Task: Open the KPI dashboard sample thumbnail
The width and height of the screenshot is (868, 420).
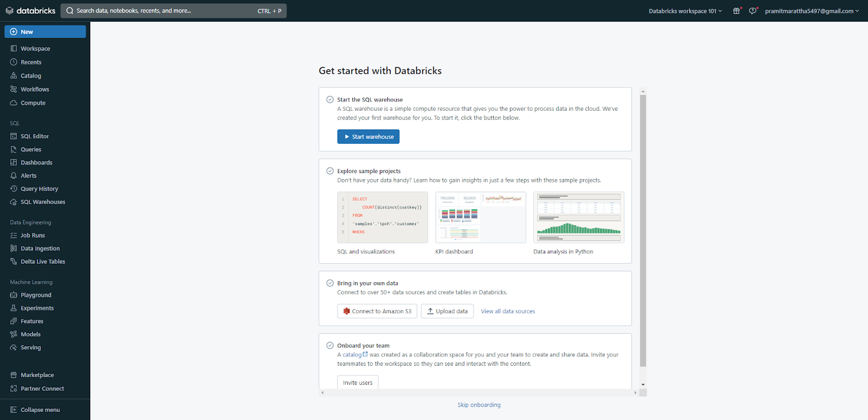Action: tap(481, 217)
